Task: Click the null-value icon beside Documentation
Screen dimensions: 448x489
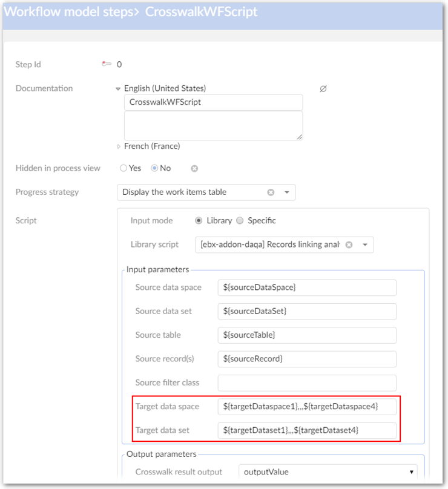Action: tap(323, 88)
